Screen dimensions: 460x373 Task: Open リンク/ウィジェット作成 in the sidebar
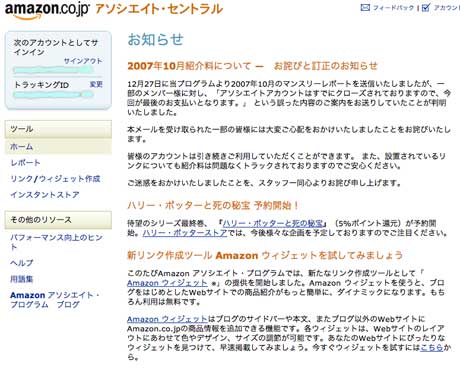(x=55, y=179)
